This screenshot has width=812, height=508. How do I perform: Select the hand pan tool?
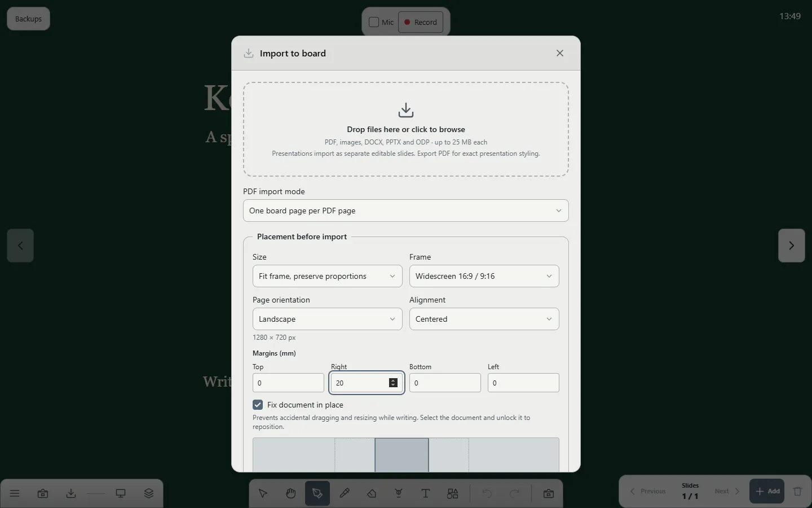pos(290,494)
